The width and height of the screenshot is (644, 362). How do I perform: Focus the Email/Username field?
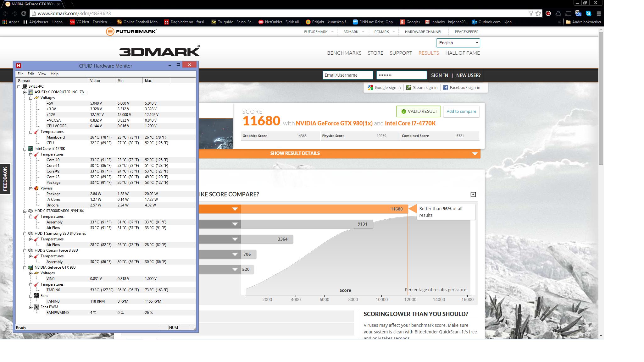(347, 75)
